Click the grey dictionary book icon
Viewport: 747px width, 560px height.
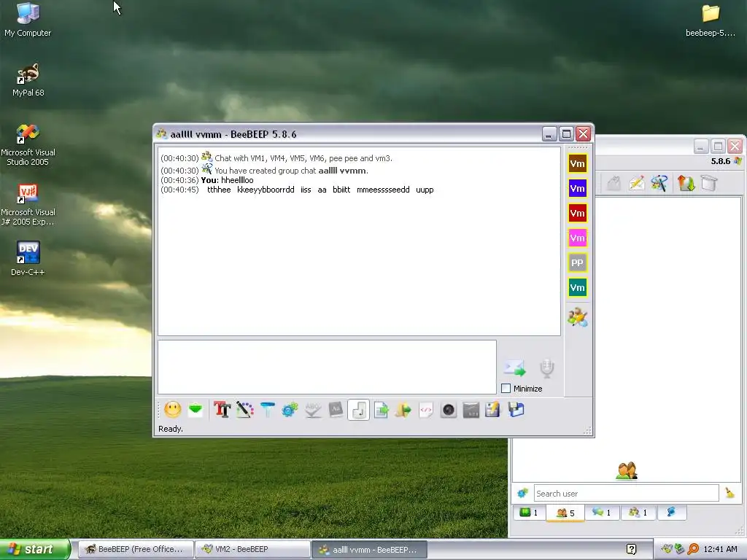click(336, 410)
